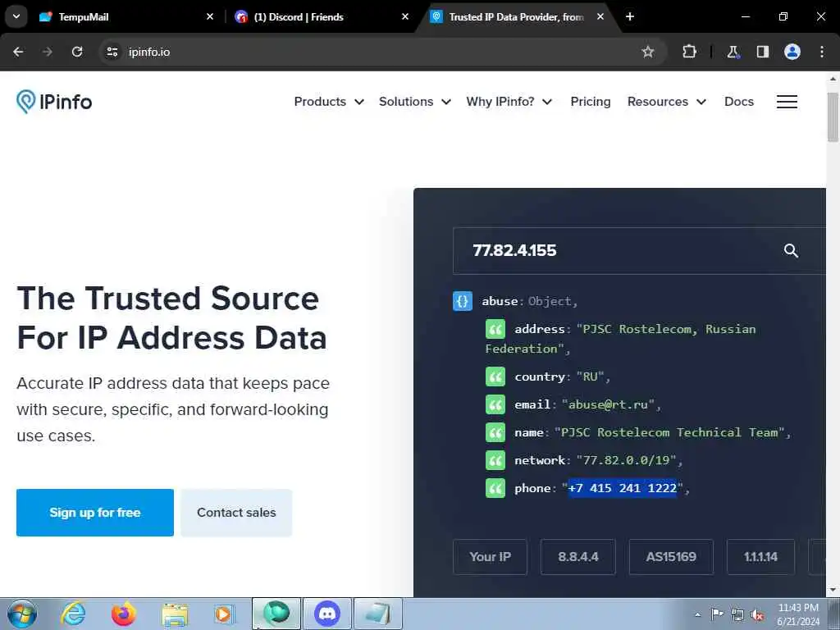This screenshot has height=630, width=840.
Task: Select the 8.8.4.4 sample button
Action: click(578, 557)
